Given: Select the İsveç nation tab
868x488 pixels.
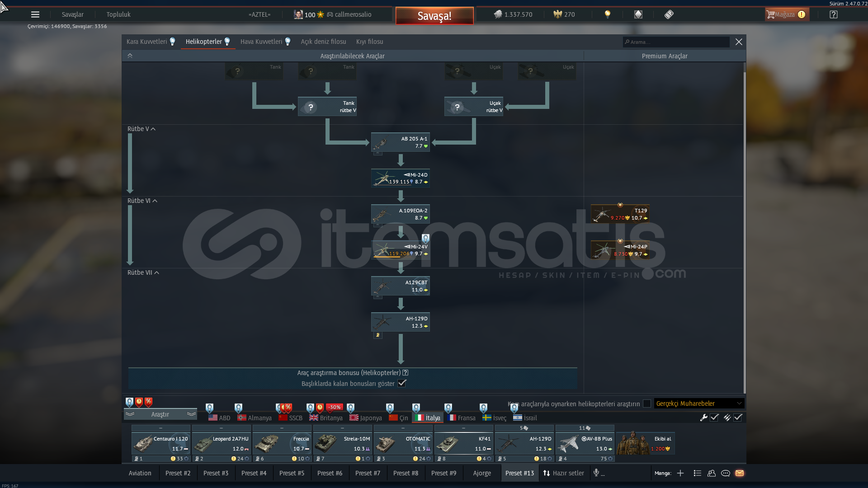Looking at the screenshot, I should pos(494,418).
